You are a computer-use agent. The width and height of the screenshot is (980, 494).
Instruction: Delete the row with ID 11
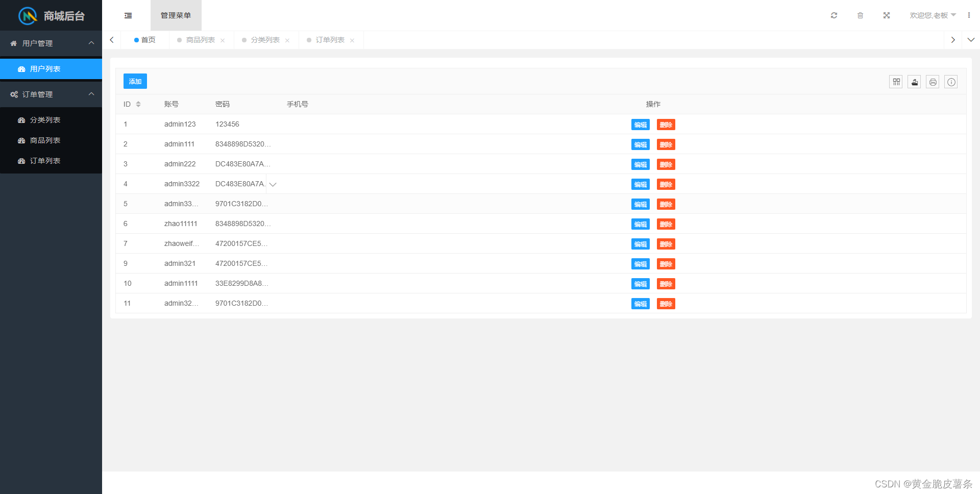(x=666, y=304)
